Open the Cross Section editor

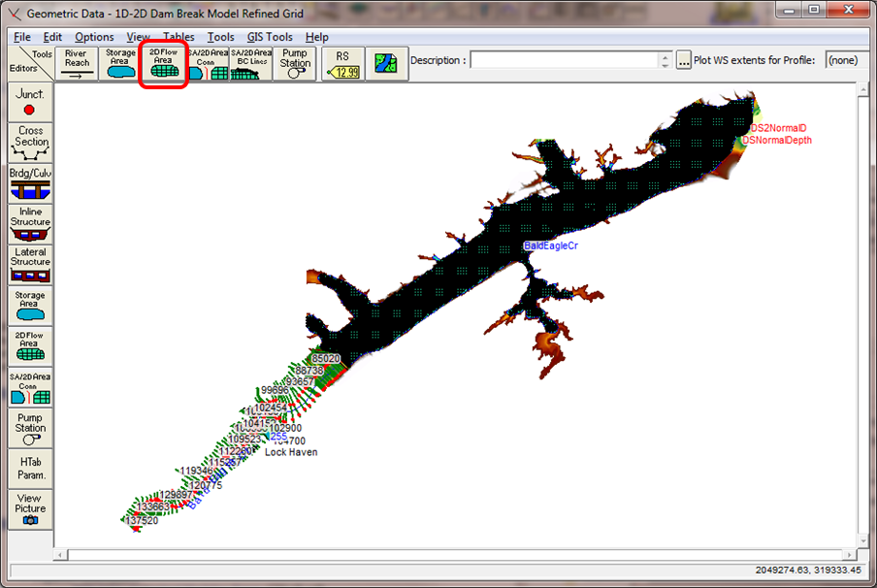coord(30,143)
